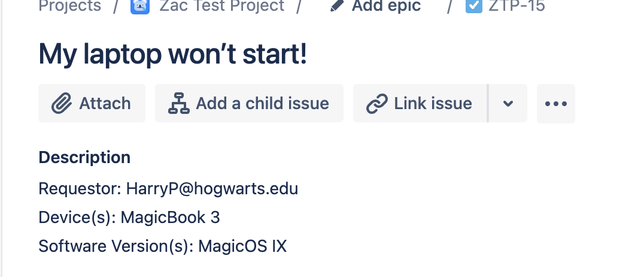Click the child issue hierarchy icon
Image resolution: width=644 pixels, height=277 pixels.
tap(179, 103)
